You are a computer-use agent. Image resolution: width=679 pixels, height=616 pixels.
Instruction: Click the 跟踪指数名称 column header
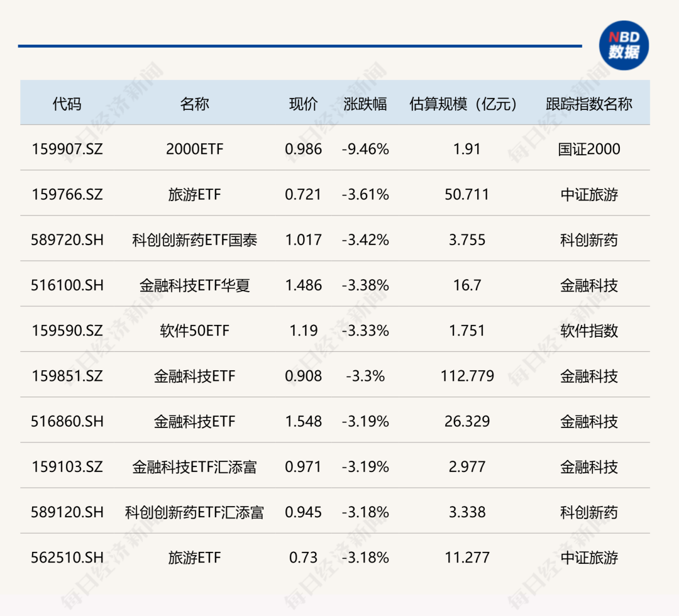(589, 104)
